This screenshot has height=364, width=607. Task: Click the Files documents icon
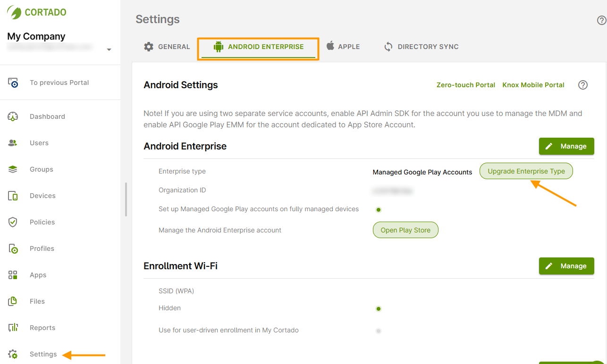click(x=13, y=301)
